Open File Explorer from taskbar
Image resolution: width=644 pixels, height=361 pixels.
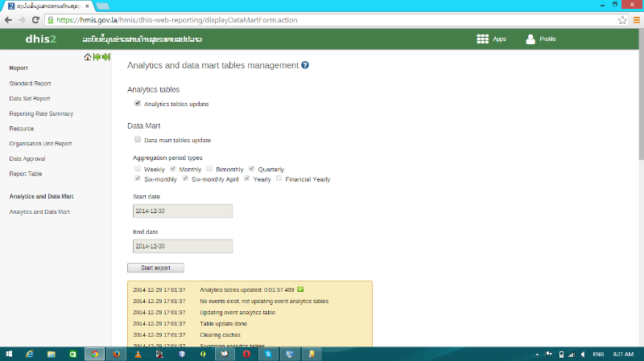pyautogui.click(x=52, y=354)
